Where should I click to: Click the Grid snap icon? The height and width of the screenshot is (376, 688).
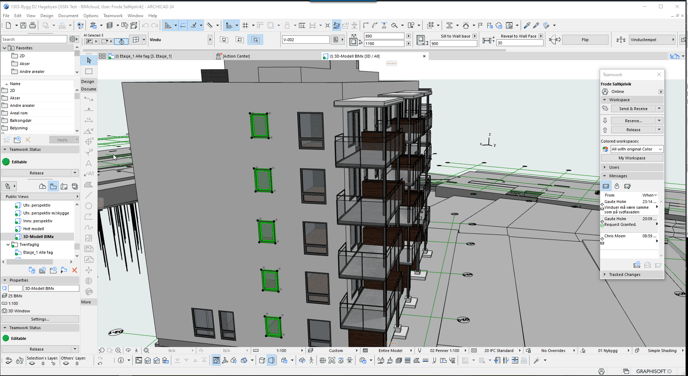click(x=245, y=25)
